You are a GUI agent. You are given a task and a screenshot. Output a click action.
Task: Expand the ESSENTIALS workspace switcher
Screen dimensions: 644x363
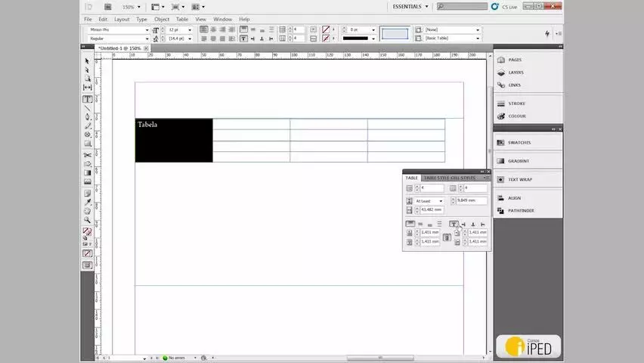coord(410,7)
